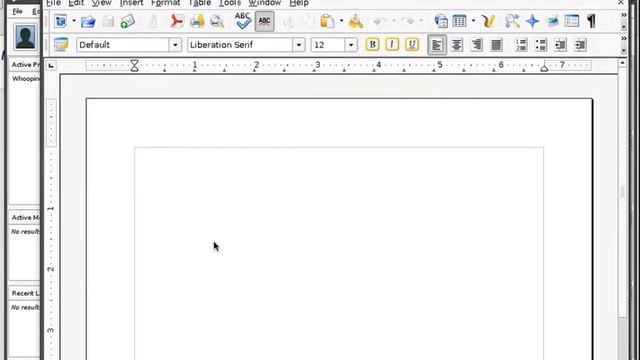Set Centered paragraph alignment
640x360 pixels.
(457, 45)
